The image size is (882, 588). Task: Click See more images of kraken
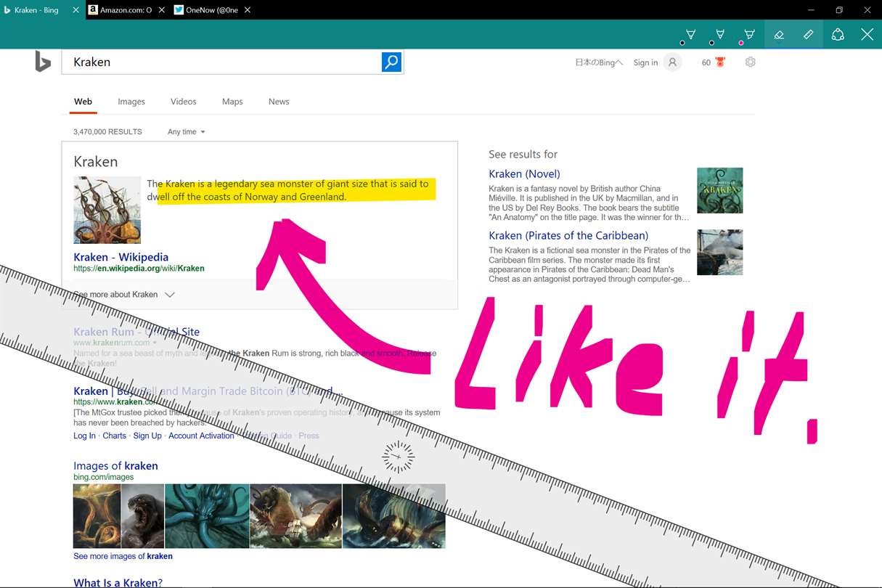123,556
